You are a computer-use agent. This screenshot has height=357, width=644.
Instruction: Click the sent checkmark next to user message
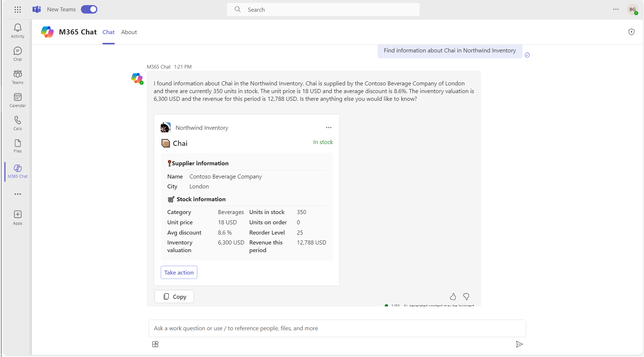(527, 55)
